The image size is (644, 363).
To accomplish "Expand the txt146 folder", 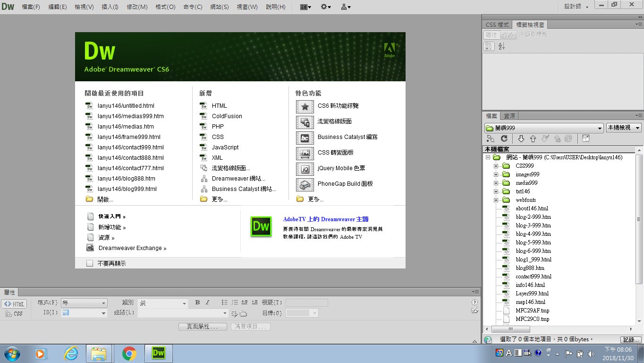I will [x=496, y=191].
